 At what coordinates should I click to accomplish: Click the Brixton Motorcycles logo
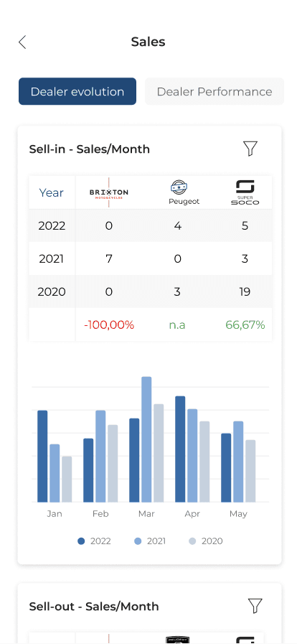pyautogui.click(x=109, y=192)
